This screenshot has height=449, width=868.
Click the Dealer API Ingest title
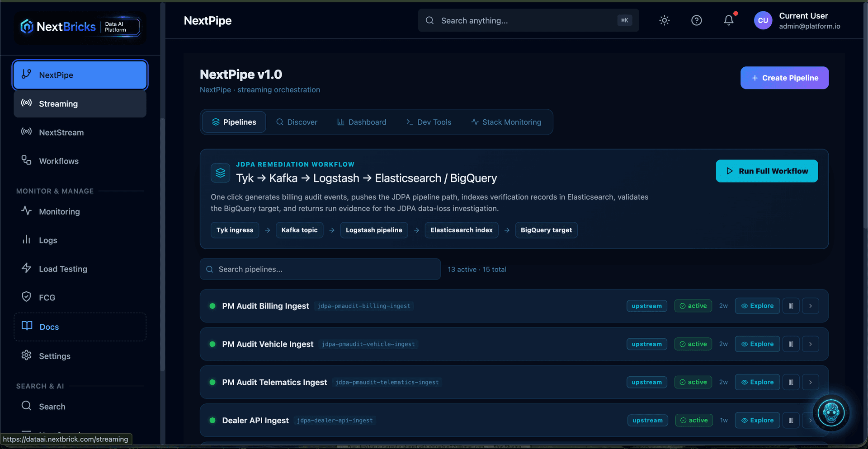[255, 420]
